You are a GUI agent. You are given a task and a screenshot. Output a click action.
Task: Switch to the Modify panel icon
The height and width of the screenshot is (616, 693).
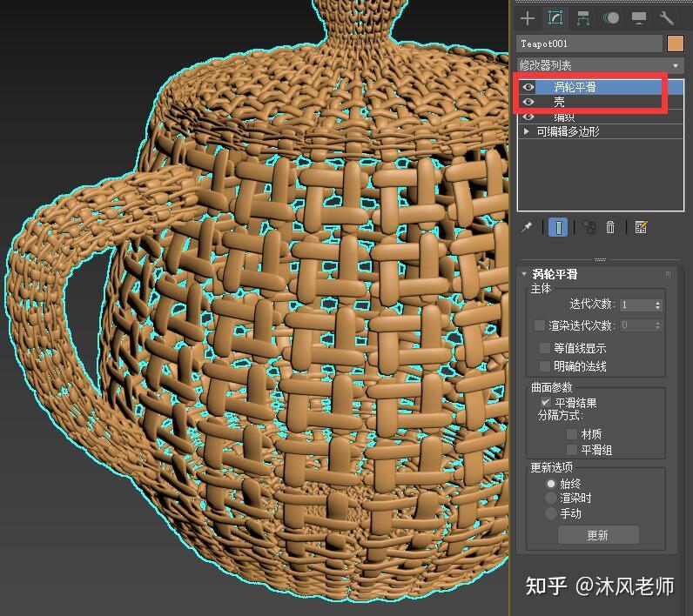click(555, 18)
